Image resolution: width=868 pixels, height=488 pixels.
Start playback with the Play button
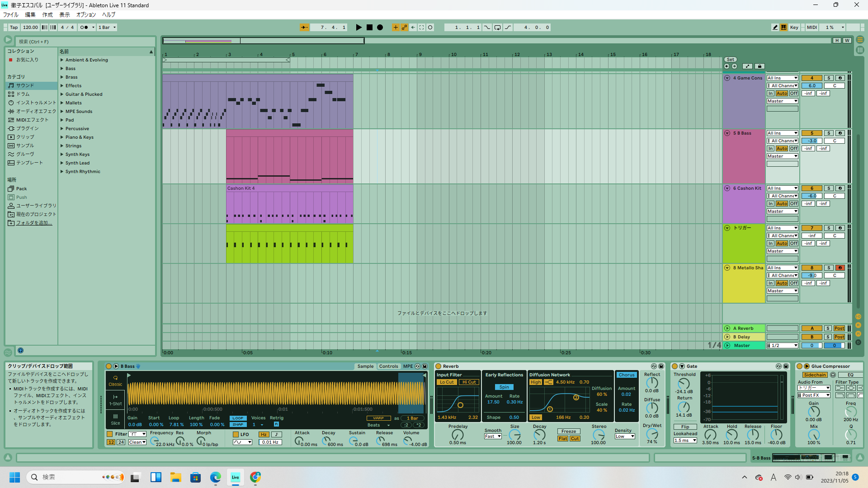(x=359, y=28)
